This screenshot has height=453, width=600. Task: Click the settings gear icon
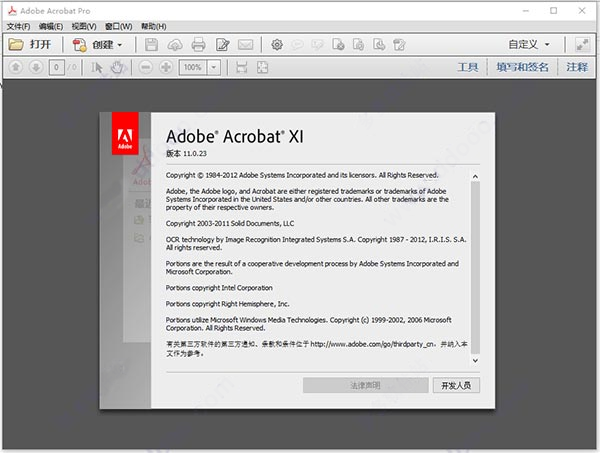point(277,45)
